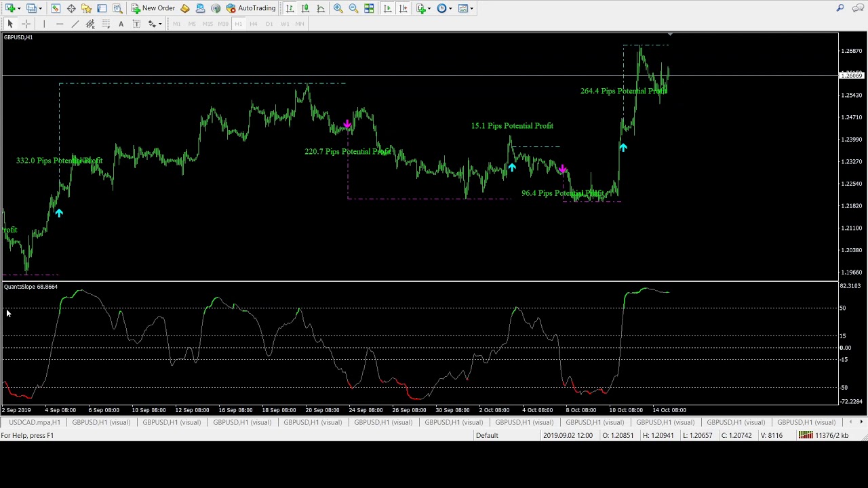Select the standard cursor tool
The image size is (868, 488).
pyautogui.click(x=10, y=24)
